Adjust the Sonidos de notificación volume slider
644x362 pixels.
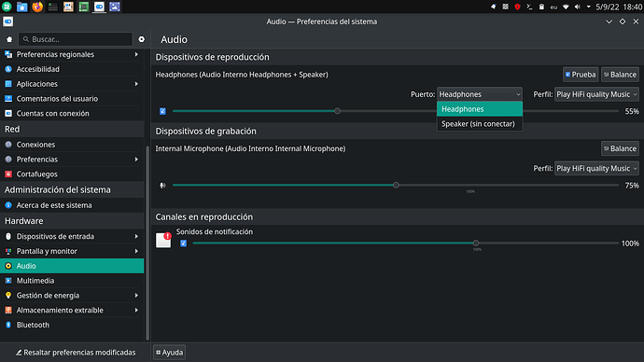click(x=476, y=244)
